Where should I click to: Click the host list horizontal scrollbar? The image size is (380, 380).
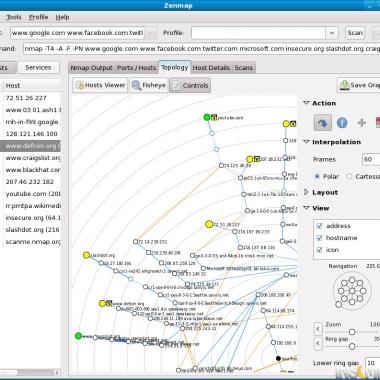pos(30,372)
